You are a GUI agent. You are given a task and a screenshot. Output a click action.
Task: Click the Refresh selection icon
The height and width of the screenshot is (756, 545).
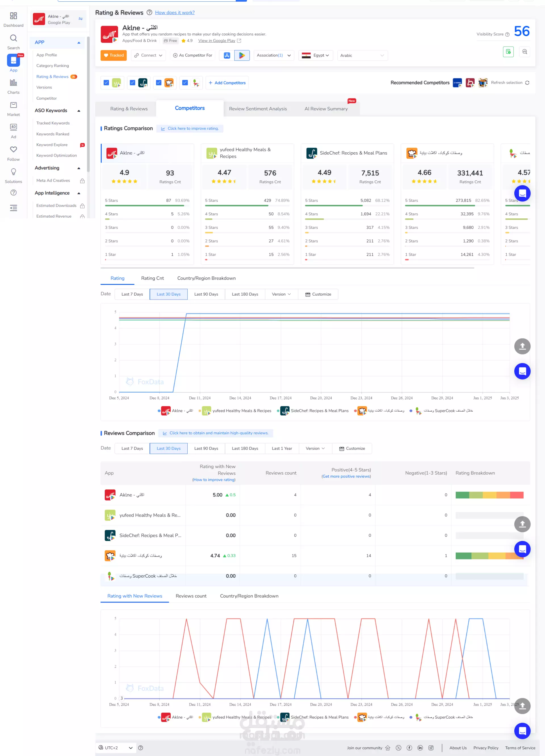(x=527, y=83)
